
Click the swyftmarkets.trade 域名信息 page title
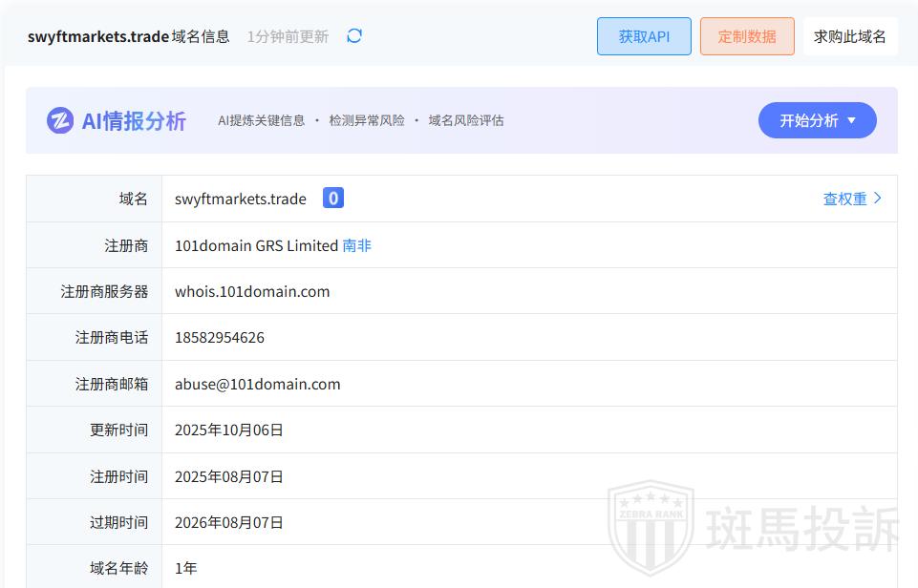point(129,36)
